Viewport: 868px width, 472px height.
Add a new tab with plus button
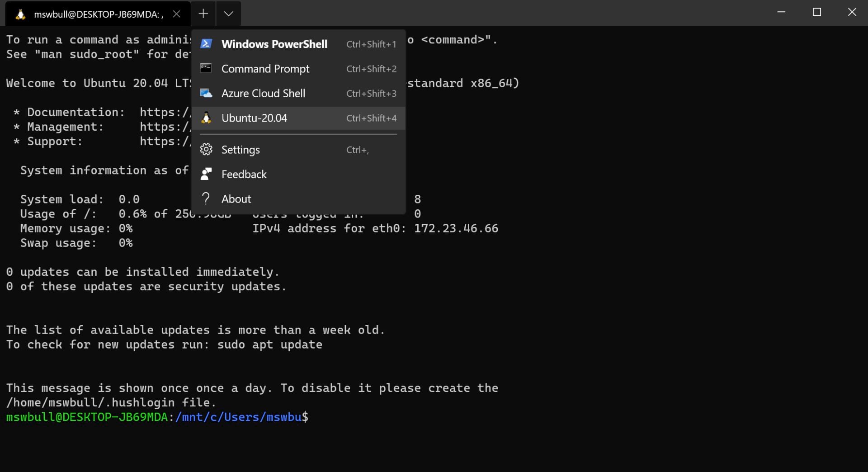coord(203,14)
